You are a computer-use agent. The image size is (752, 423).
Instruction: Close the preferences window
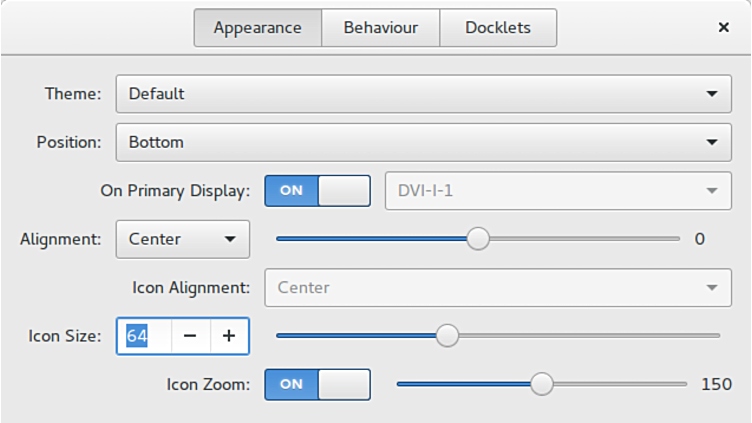(x=724, y=28)
